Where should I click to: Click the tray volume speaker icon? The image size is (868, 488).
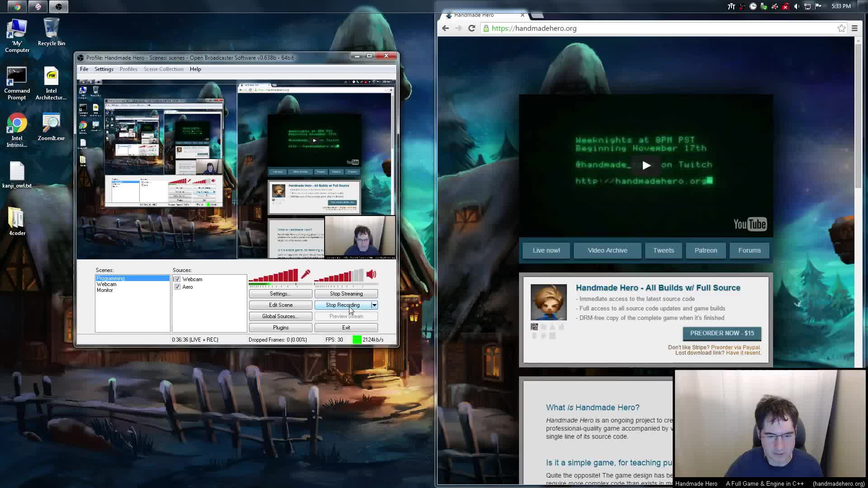[797, 6]
